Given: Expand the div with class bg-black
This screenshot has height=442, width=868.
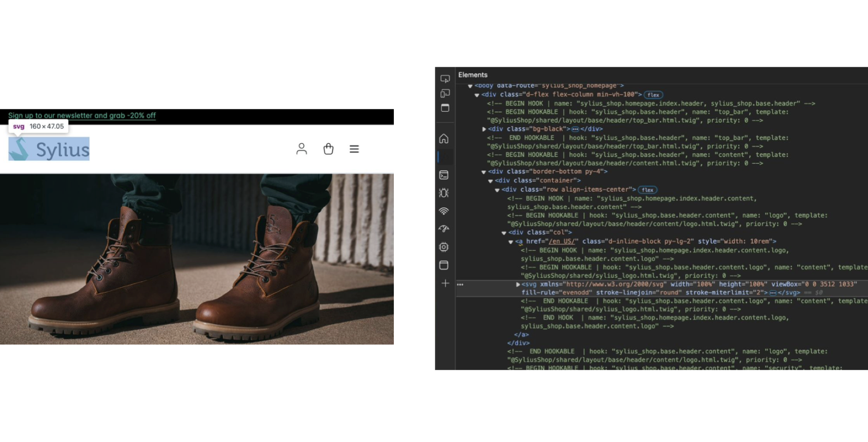Looking at the screenshot, I should [484, 129].
